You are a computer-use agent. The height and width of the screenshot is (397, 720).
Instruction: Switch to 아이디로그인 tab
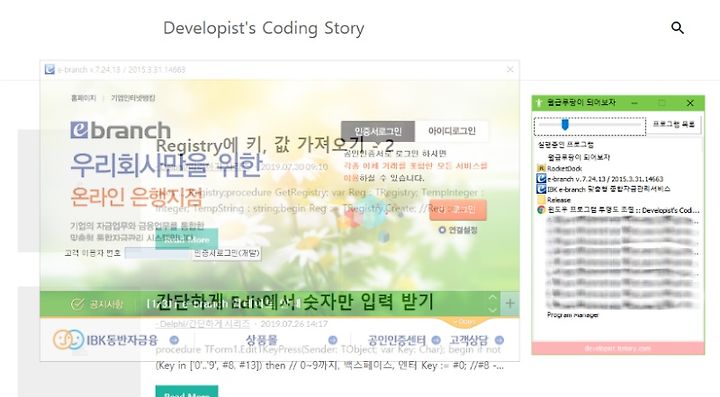pyautogui.click(x=452, y=131)
